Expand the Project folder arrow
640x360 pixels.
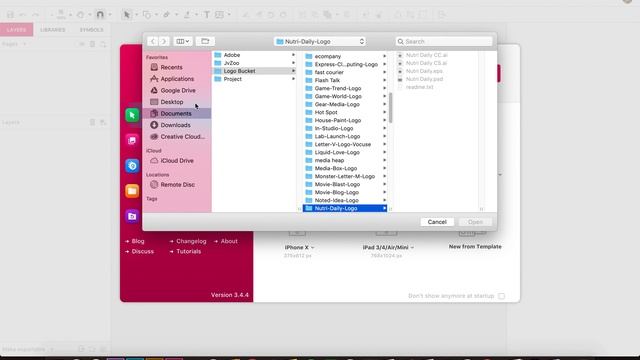(x=293, y=79)
